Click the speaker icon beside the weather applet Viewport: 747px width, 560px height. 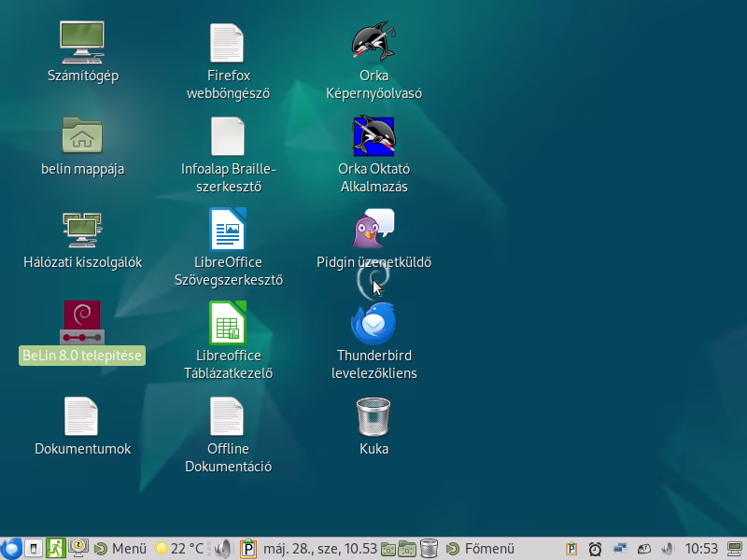[x=222, y=549]
